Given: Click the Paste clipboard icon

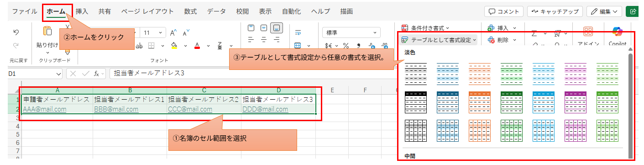Looking at the screenshot, I should tap(47, 31).
